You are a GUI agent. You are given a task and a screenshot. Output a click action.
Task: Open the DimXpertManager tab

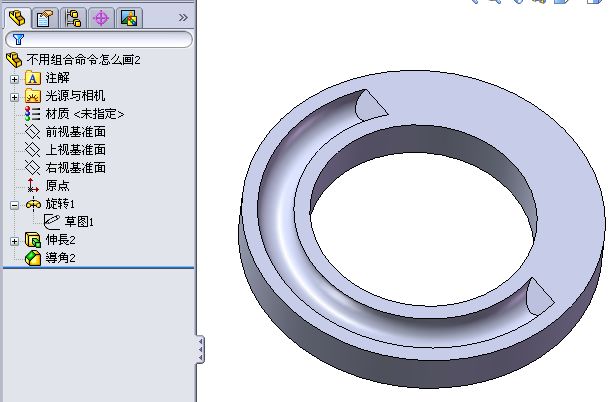(x=101, y=18)
